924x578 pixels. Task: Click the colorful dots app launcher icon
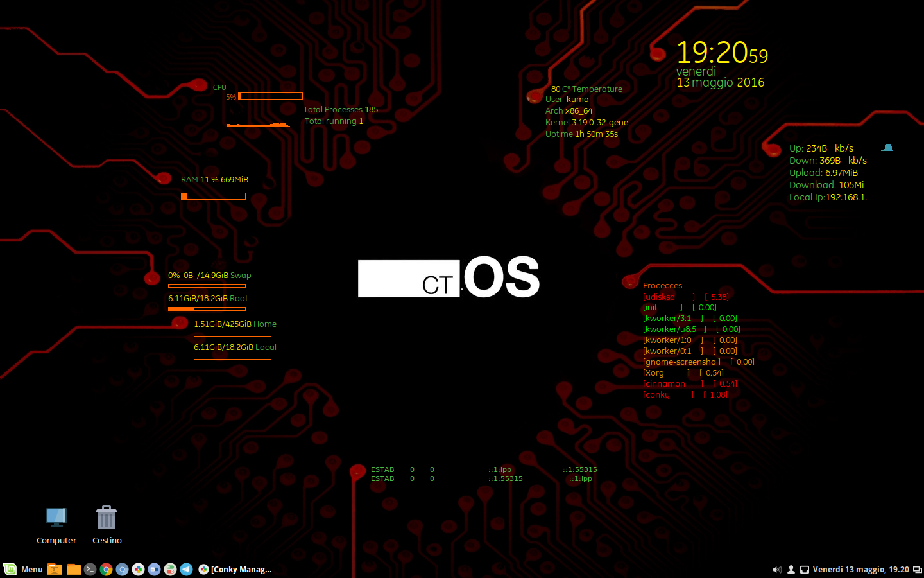138,569
